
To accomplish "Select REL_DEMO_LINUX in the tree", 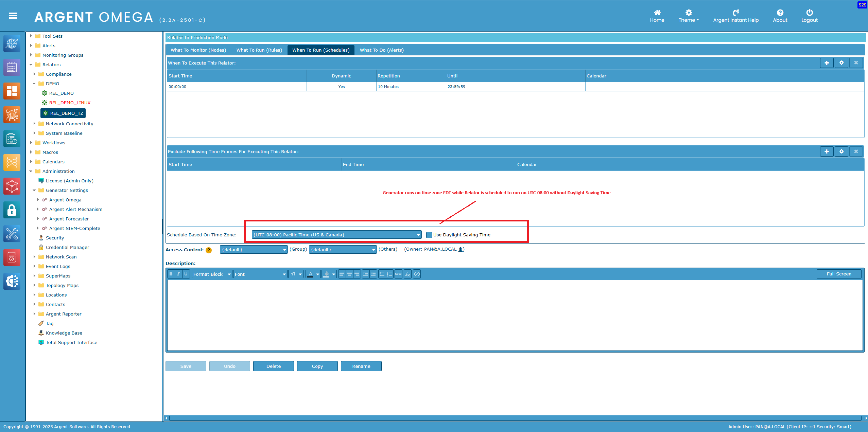I will coord(70,103).
